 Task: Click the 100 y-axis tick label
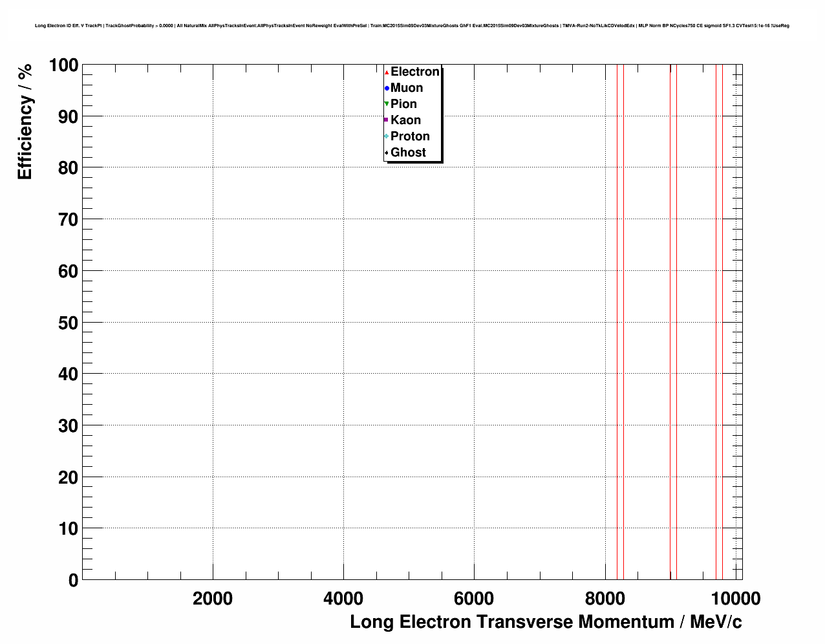point(63,65)
